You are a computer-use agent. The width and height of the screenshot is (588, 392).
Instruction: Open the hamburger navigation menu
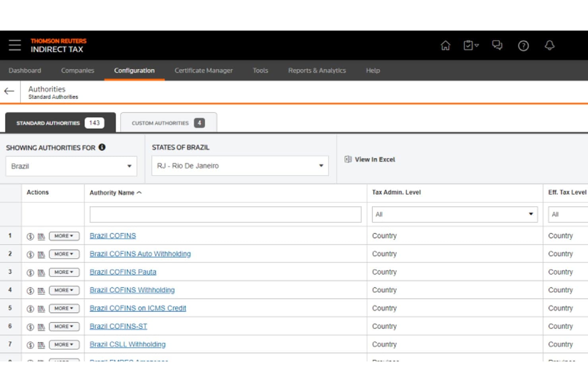point(15,45)
